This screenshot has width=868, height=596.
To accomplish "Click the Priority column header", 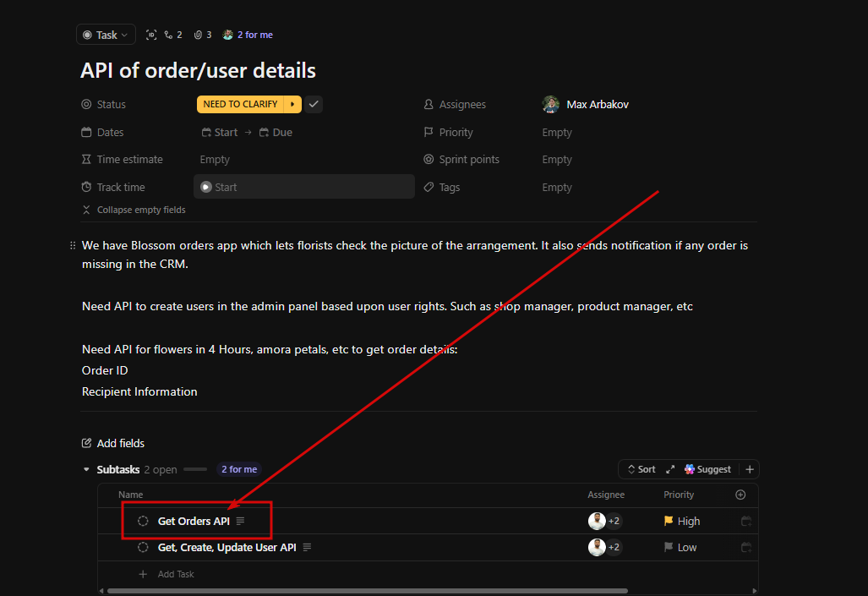I will pos(679,495).
